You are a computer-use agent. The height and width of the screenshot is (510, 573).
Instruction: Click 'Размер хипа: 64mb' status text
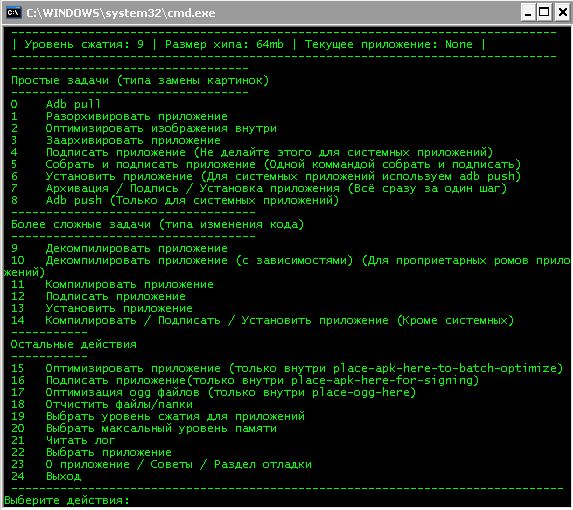[x=224, y=44]
